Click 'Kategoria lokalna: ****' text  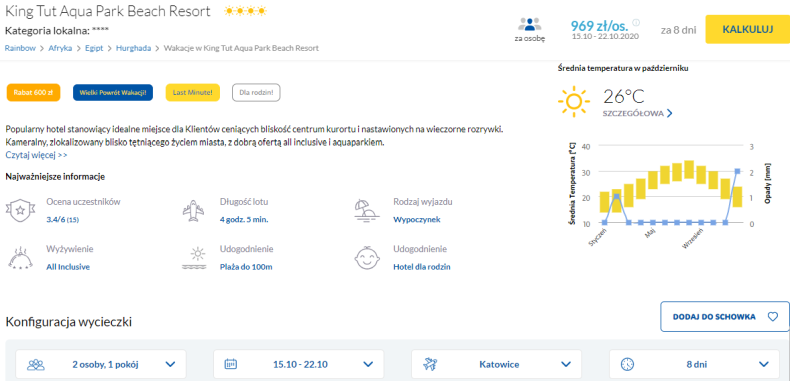click(x=57, y=31)
